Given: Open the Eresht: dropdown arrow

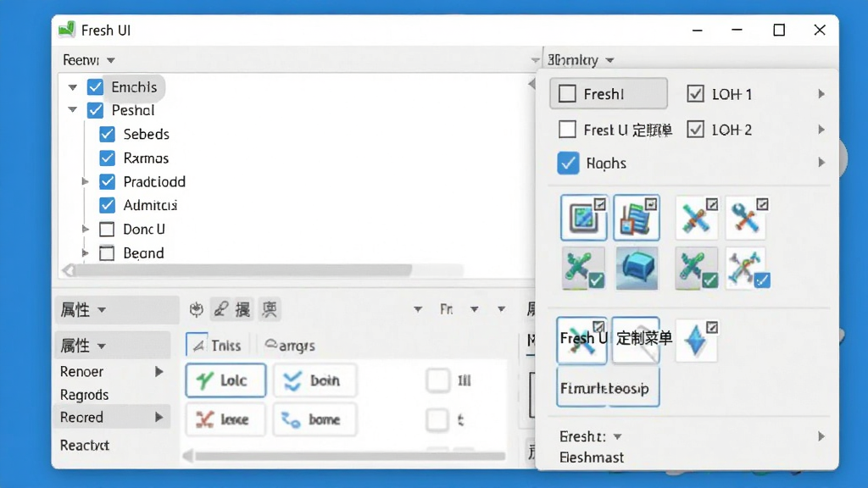Looking at the screenshot, I should [x=618, y=436].
